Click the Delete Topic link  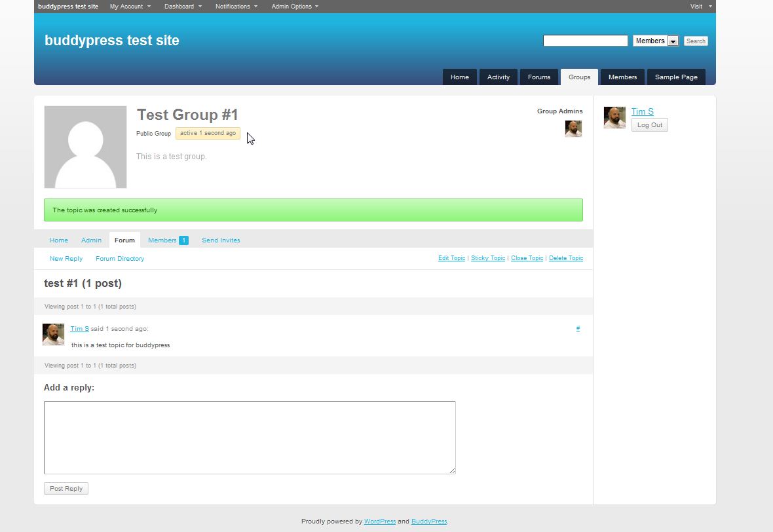pyautogui.click(x=566, y=258)
